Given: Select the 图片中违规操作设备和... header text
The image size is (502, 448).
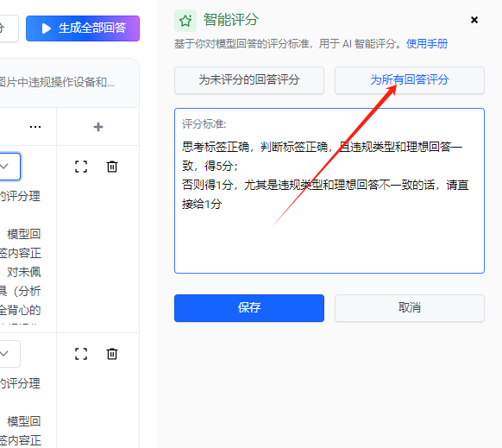Looking at the screenshot, I should pos(57,82).
